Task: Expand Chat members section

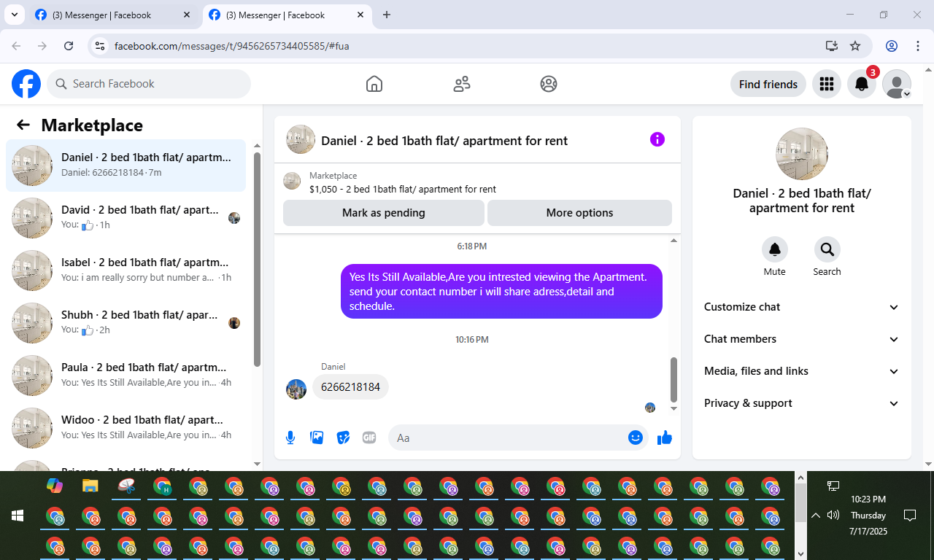Action: coord(802,339)
